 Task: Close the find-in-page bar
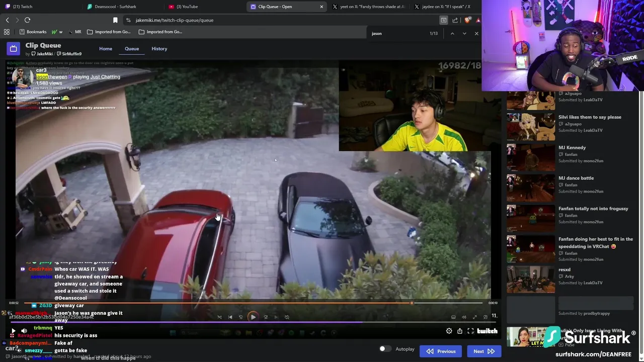pyautogui.click(x=476, y=33)
